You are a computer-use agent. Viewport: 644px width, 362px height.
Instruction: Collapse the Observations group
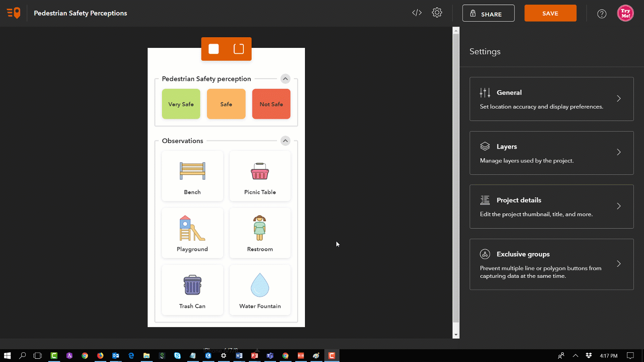[285, 141]
